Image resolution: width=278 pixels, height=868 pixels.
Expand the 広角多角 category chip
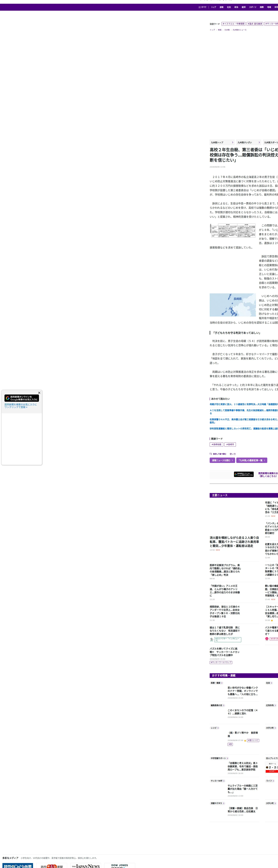click(271, 705)
